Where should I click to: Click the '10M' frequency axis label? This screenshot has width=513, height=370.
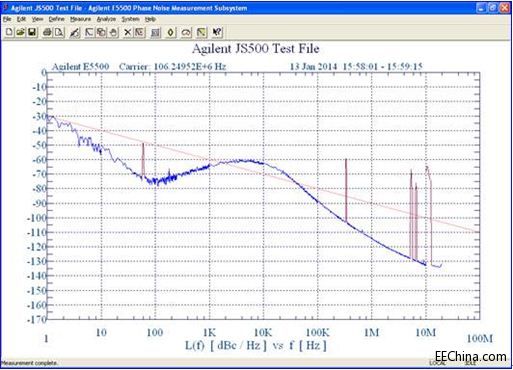coord(426,332)
